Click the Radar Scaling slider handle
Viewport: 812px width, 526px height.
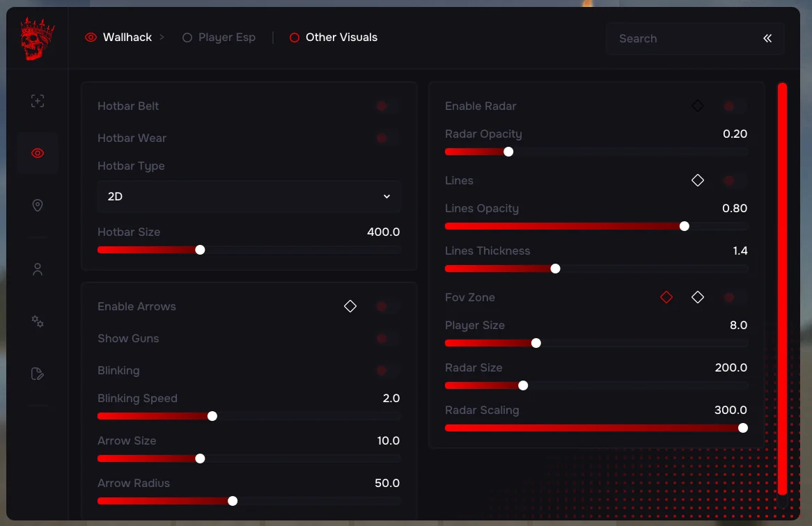[742, 428]
